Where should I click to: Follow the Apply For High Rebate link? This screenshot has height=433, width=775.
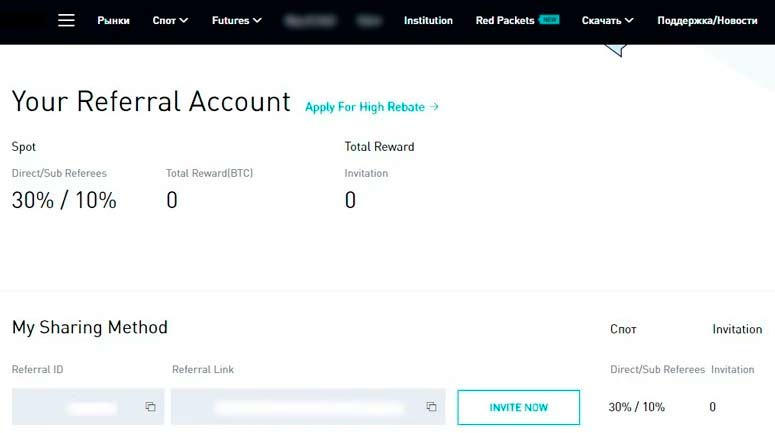(365, 107)
